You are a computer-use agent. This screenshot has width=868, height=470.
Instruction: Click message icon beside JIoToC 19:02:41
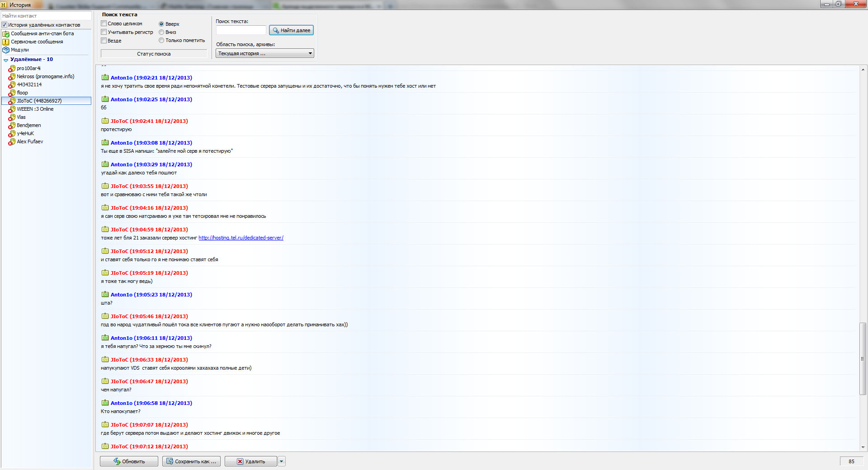pos(105,121)
